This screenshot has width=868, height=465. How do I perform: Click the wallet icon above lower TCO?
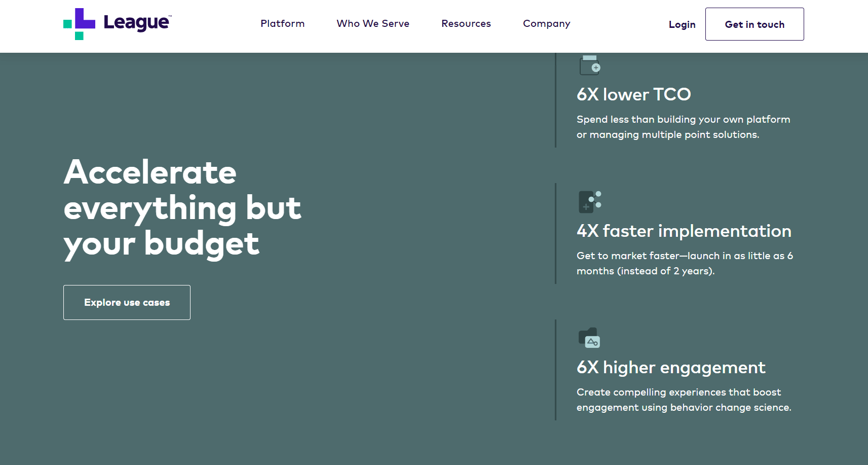[590, 64]
